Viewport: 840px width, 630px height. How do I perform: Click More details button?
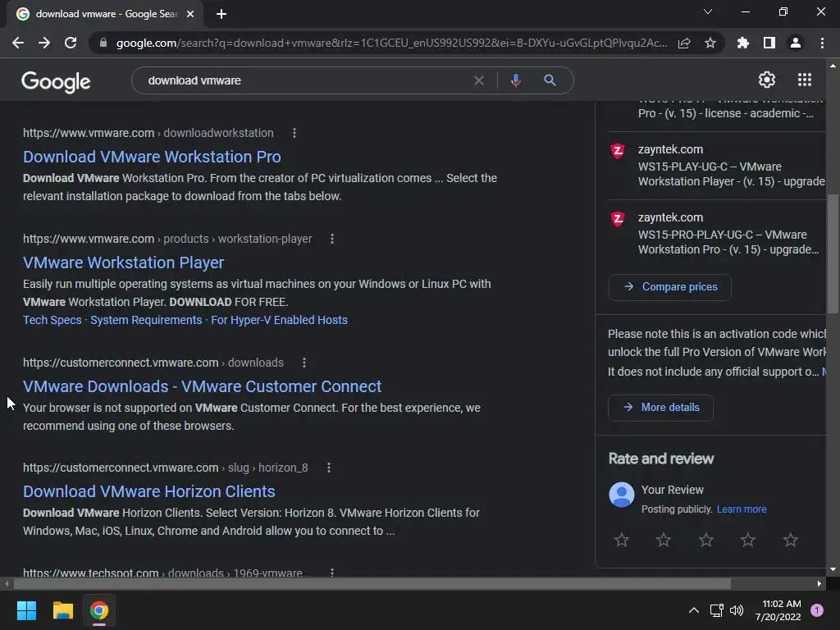(660, 408)
